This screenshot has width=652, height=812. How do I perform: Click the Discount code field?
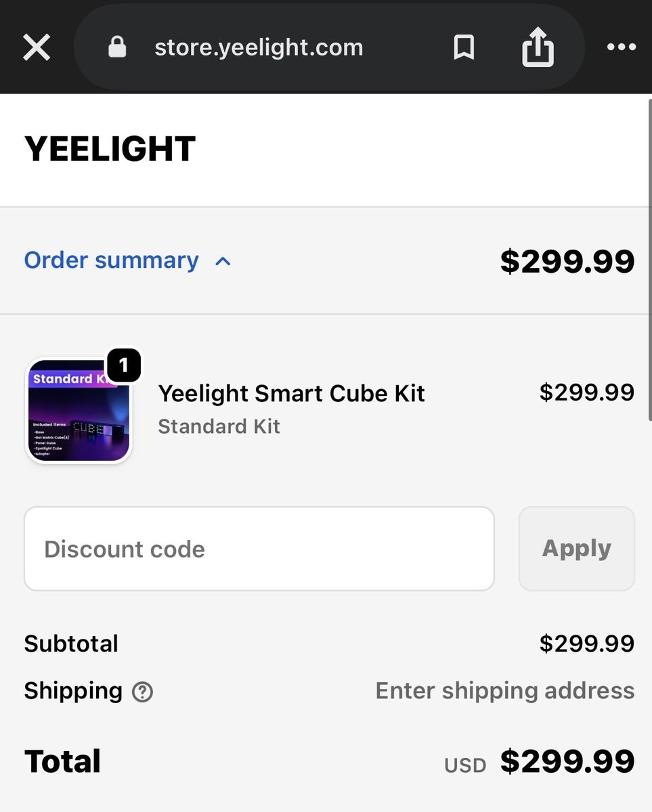click(259, 549)
